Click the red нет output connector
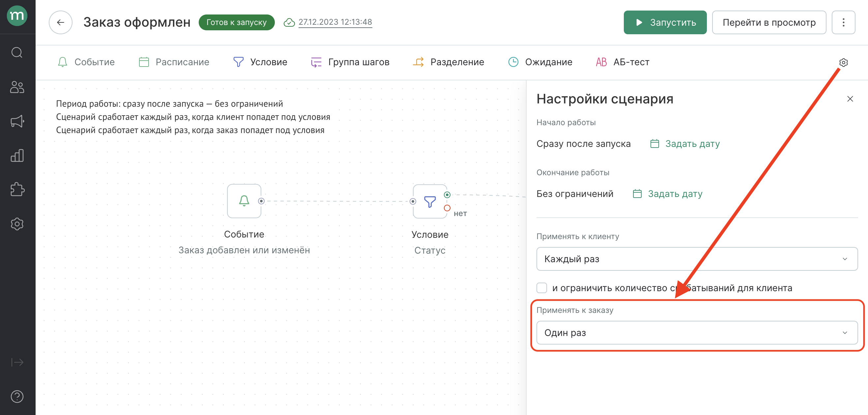This screenshot has height=415, width=868. [x=447, y=208]
